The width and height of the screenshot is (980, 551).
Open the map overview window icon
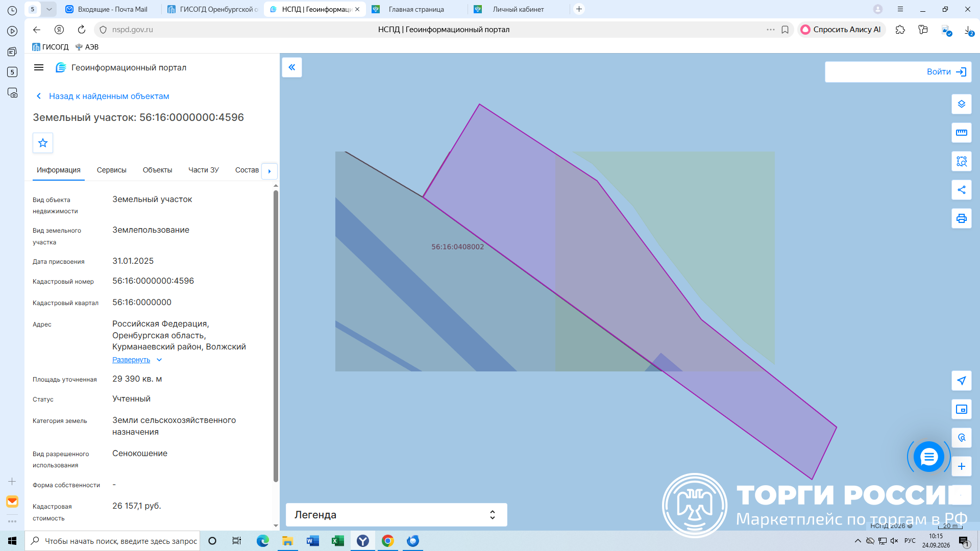pos(962,409)
